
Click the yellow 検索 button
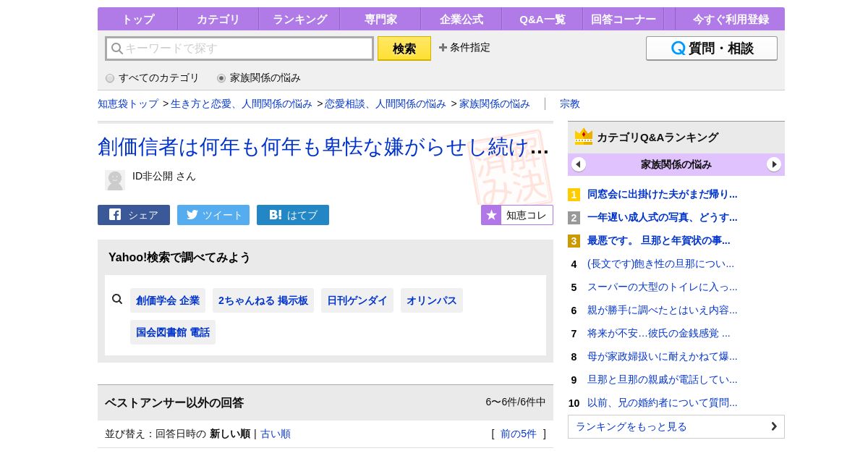click(404, 48)
